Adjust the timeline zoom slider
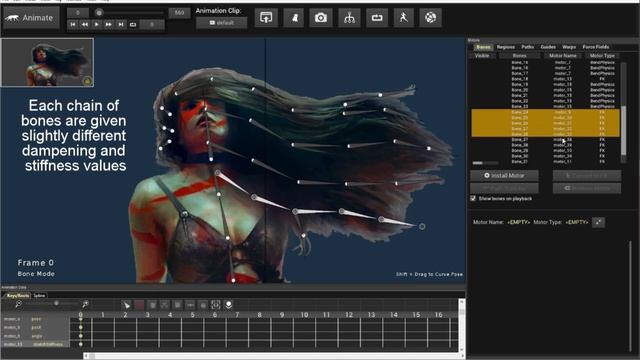This screenshot has width=640, height=360. 56,304
